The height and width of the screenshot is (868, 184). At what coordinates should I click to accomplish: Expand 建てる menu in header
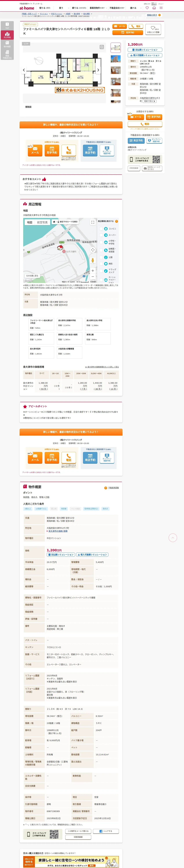79,8
